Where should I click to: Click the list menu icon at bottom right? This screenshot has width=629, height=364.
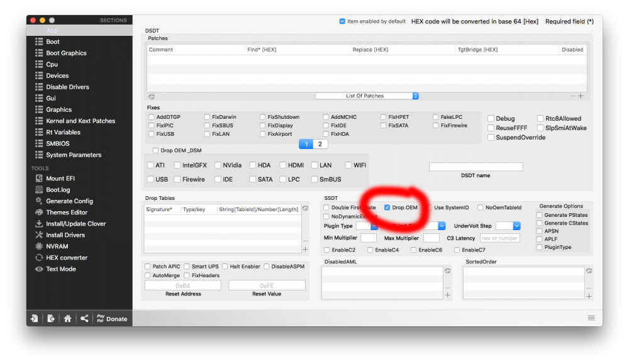coord(591,318)
